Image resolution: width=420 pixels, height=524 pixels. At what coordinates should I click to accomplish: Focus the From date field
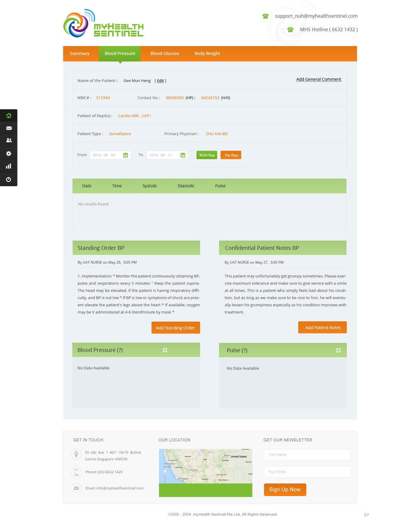(110, 155)
